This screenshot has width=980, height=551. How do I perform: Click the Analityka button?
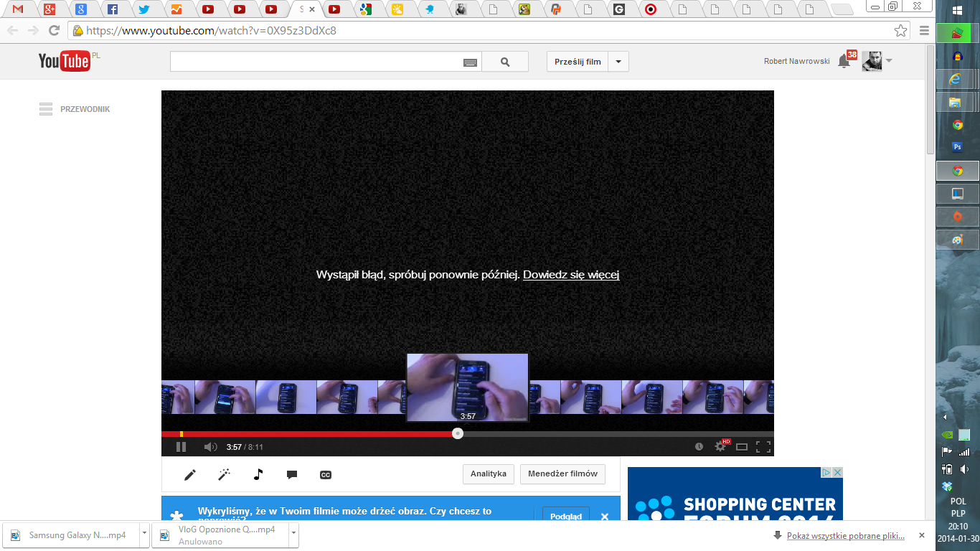(488, 474)
